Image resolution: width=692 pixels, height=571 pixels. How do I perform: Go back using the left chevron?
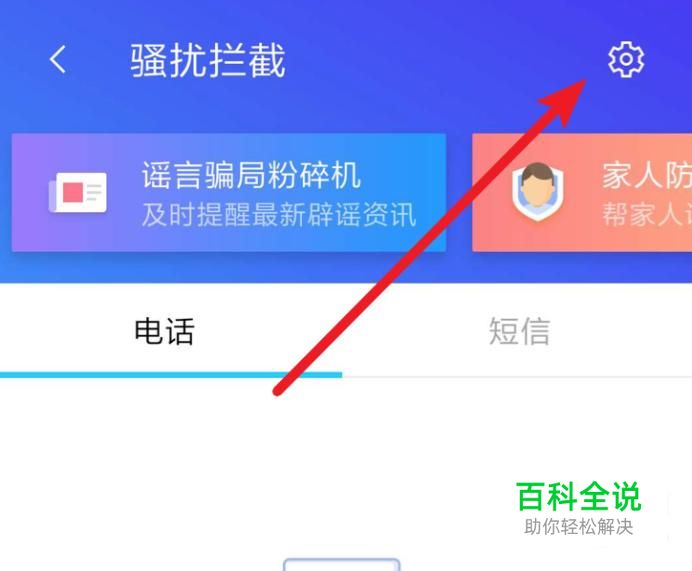coord(57,59)
